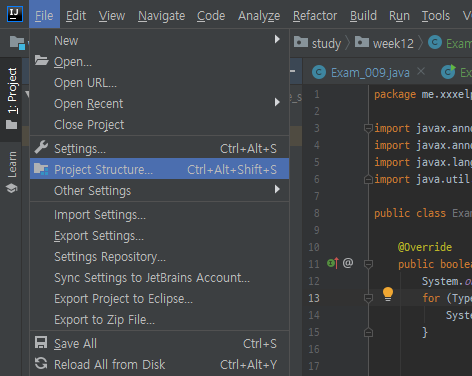This screenshot has width=472, height=376.
Task: Collapse the for loop fold marker on line 13
Action: point(368,298)
